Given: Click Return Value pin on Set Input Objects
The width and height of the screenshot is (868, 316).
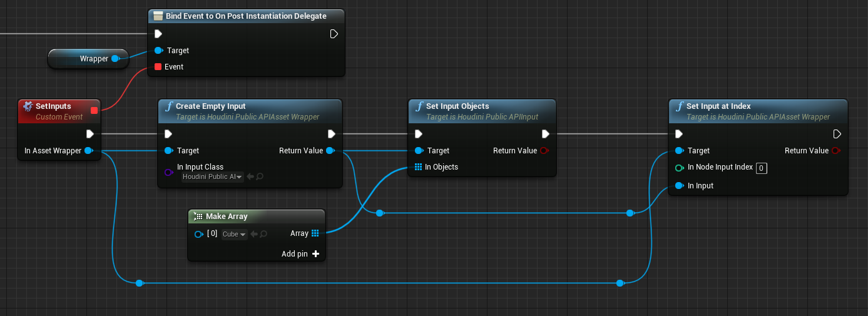Looking at the screenshot, I should point(544,151).
